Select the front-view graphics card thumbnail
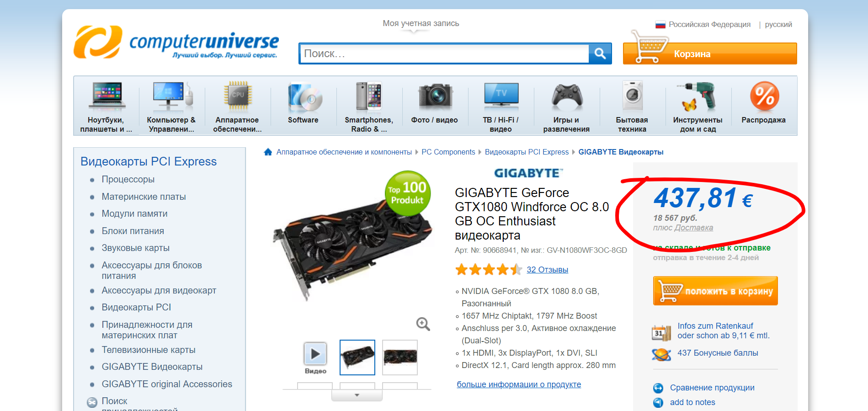 click(x=400, y=358)
